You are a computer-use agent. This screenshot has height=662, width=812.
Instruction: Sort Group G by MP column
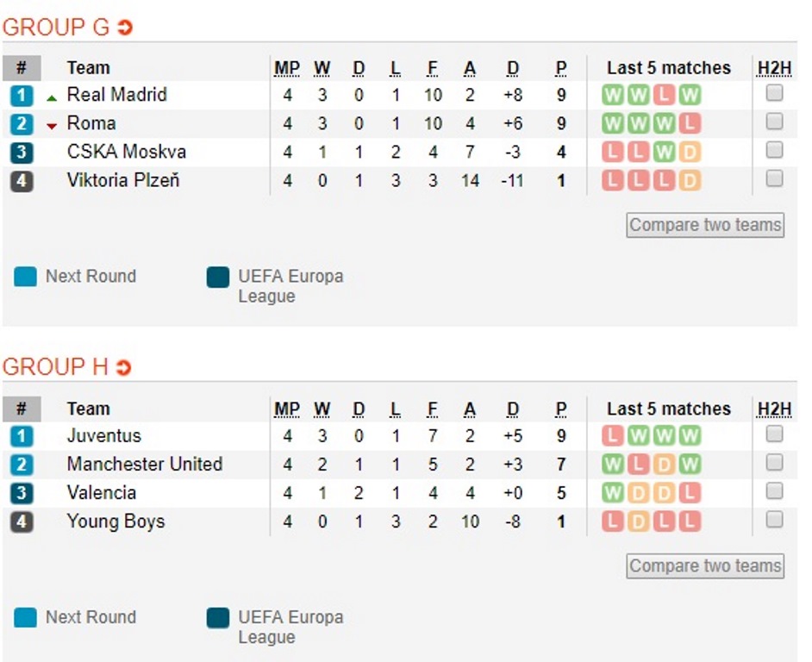(287, 68)
